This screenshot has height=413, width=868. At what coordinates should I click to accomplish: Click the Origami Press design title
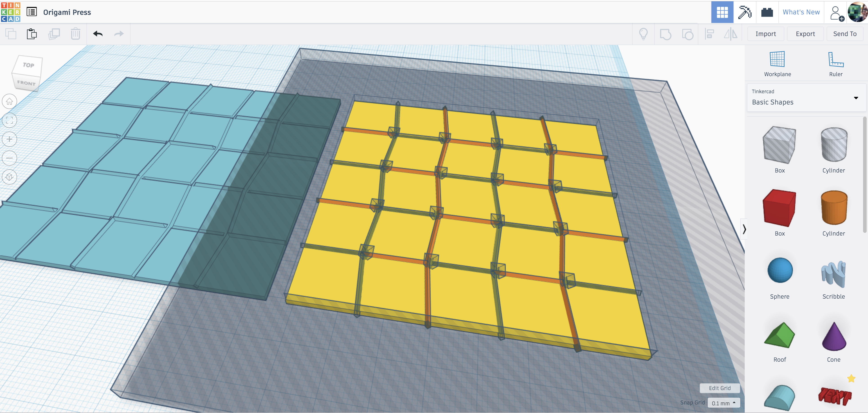click(67, 12)
